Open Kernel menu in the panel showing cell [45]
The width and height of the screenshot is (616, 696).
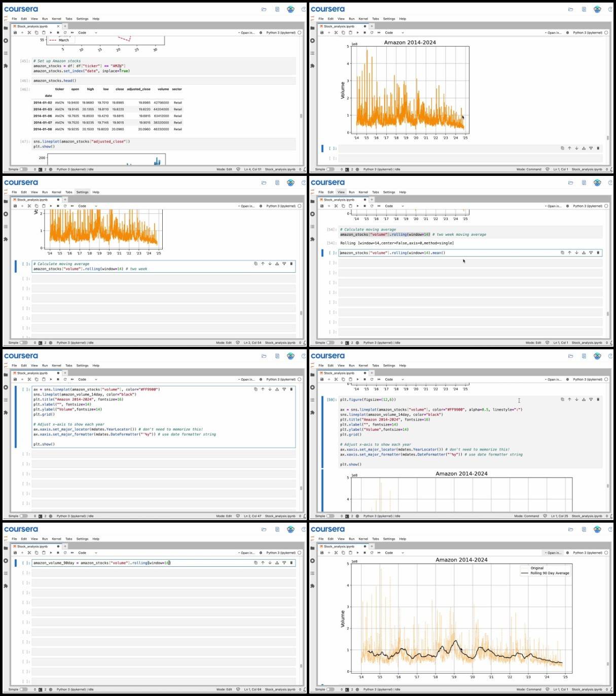pyautogui.click(x=56, y=19)
